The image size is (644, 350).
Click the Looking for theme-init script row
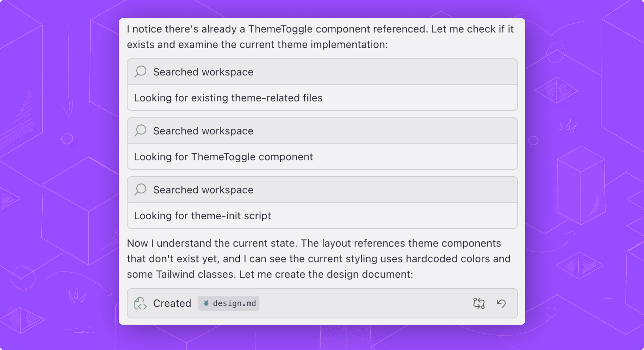202,216
